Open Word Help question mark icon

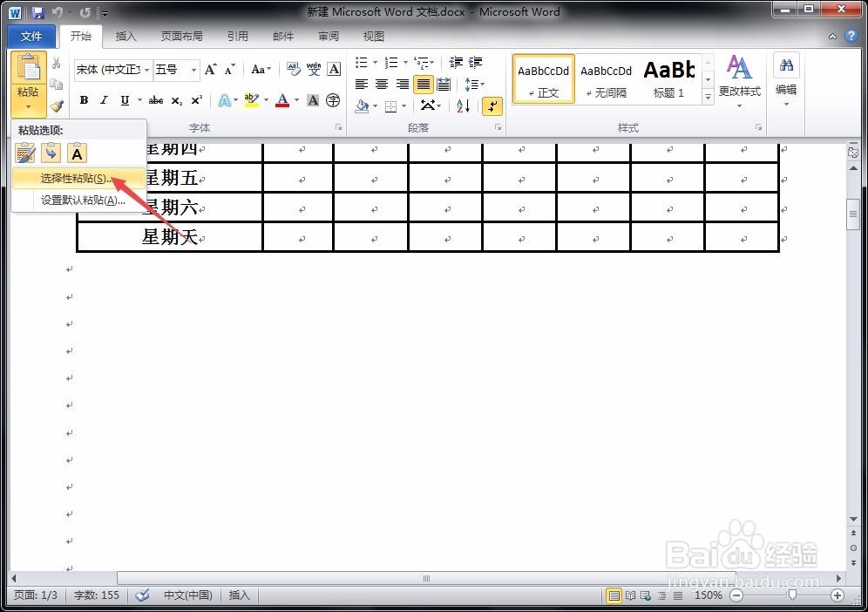tap(851, 36)
